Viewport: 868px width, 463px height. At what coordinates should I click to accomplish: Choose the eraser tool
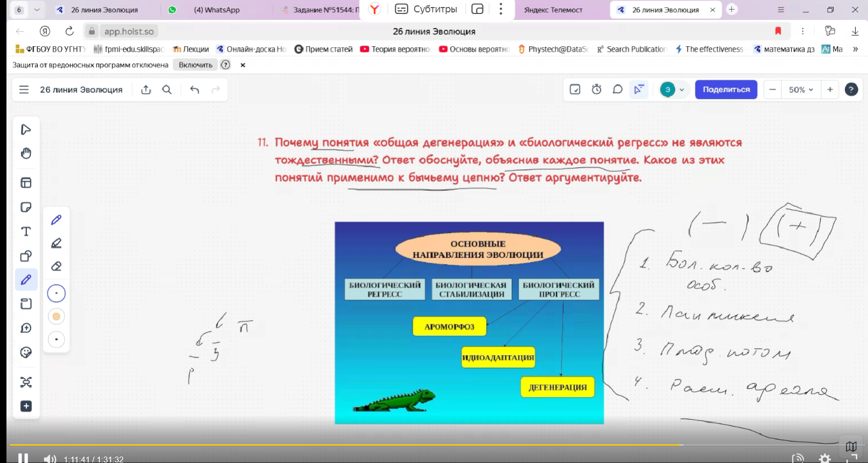click(x=56, y=266)
